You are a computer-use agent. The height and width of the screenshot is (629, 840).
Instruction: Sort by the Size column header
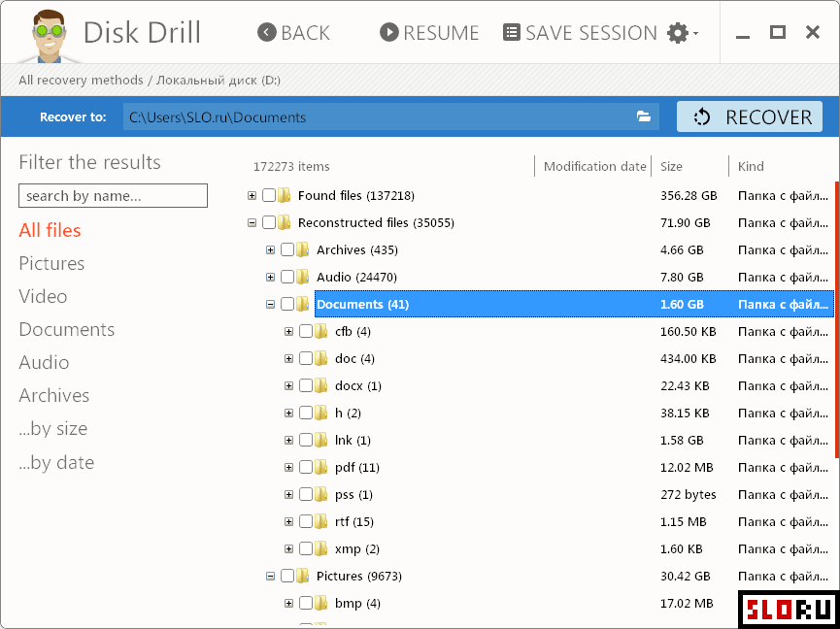[671, 167]
